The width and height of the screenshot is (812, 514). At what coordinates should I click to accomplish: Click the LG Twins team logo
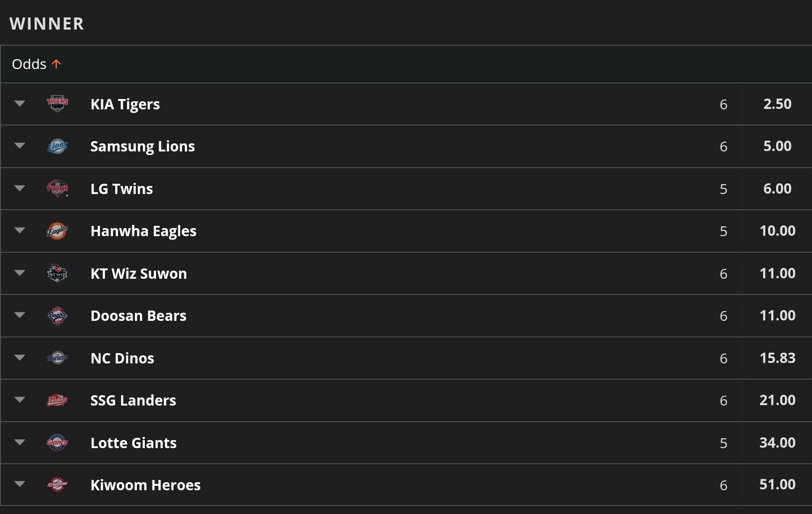(57, 188)
